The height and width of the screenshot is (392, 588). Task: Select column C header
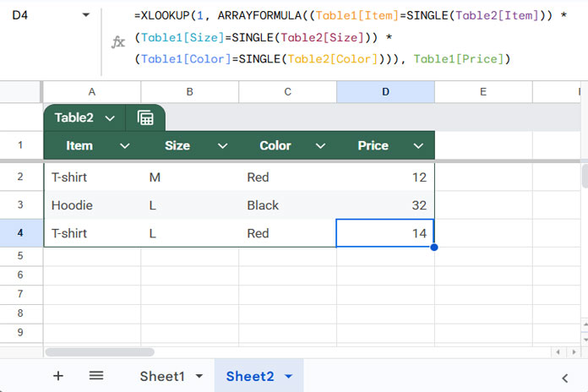pyautogui.click(x=287, y=91)
